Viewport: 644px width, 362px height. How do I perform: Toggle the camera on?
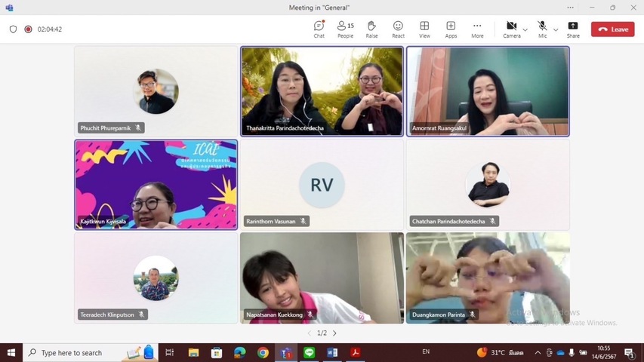[511, 29]
